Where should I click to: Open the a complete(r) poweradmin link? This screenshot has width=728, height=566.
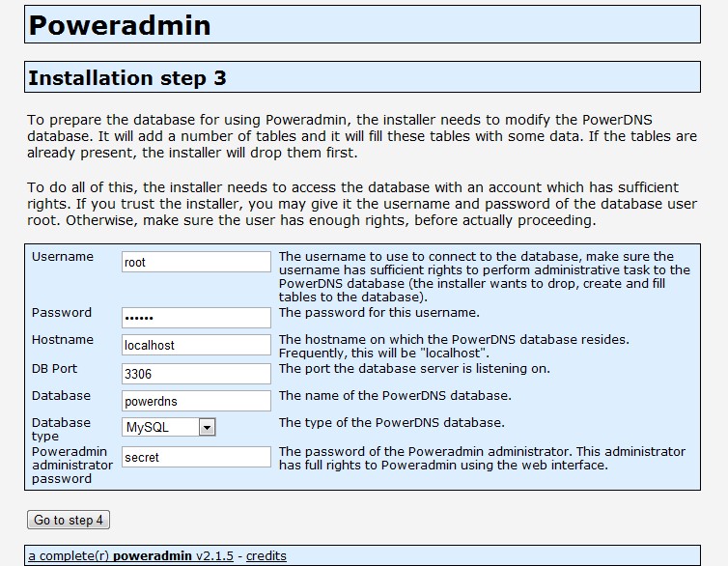point(130,555)
